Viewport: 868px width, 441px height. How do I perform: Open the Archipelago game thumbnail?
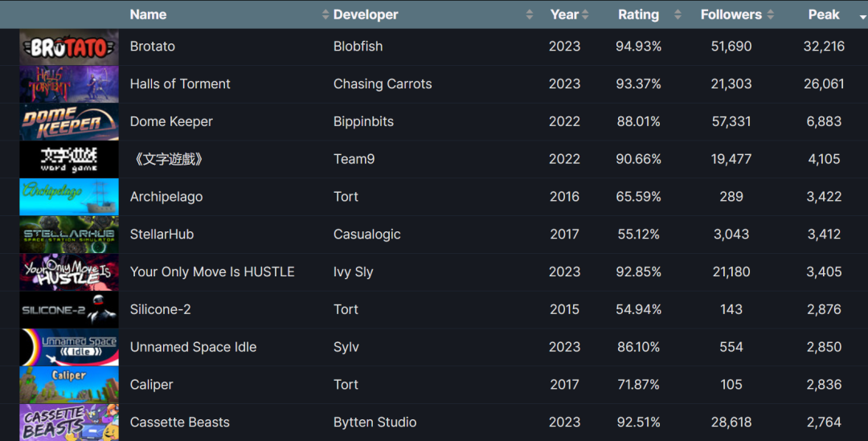[68, 197]
